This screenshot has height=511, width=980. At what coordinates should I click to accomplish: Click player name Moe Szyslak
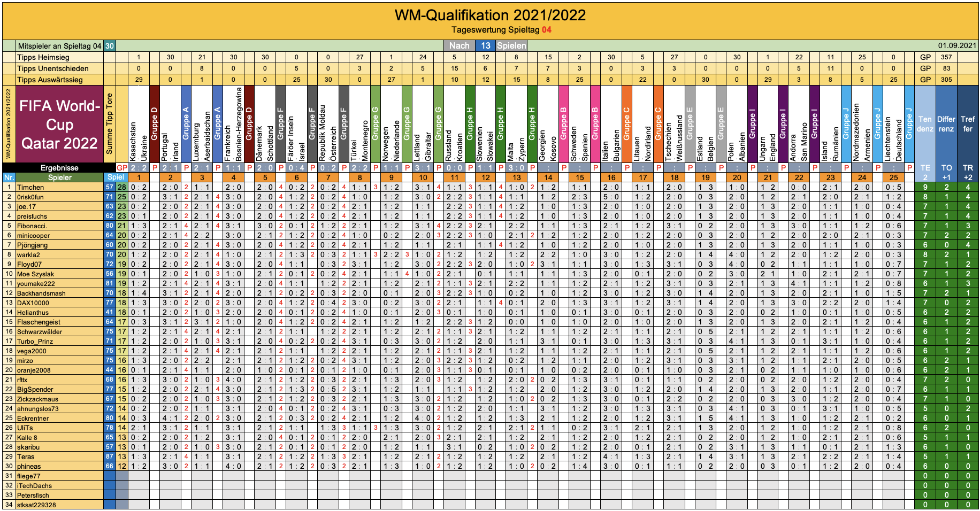click(x=35, y=274)
